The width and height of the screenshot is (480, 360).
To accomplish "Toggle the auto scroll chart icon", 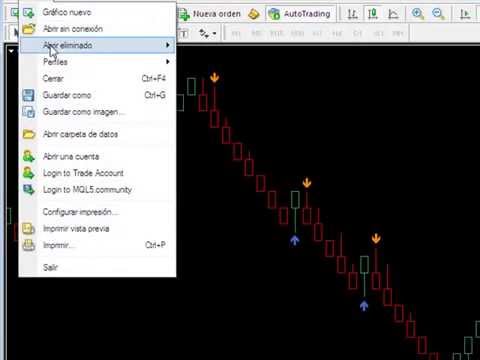I will click(x=465, y=14).
